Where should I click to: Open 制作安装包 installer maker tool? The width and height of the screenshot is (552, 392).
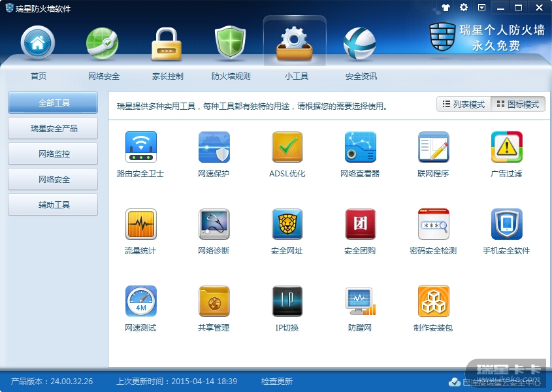coord(433,301)
